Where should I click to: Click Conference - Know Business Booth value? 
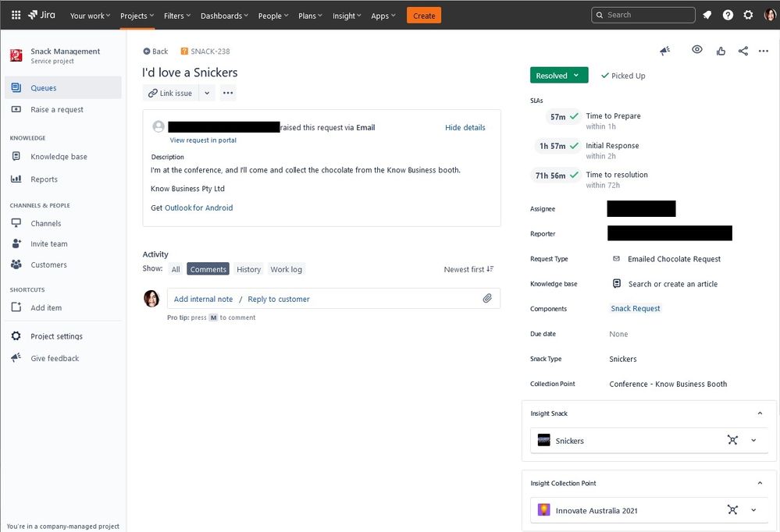668,384
